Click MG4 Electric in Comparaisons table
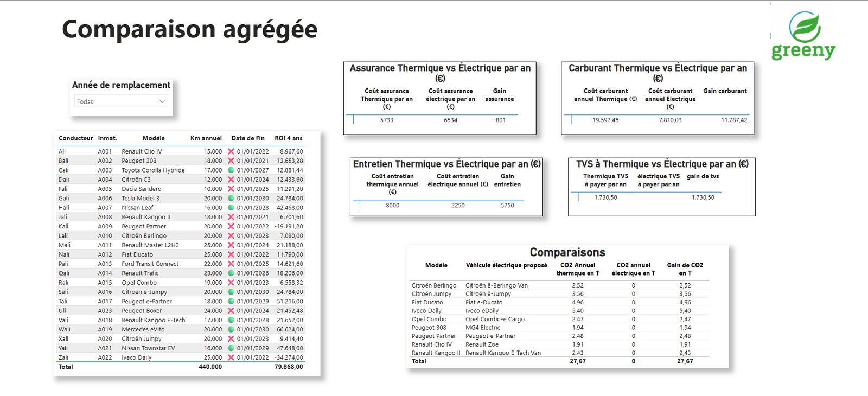This screenshot has width=868, height=396. tap(483, 328)
